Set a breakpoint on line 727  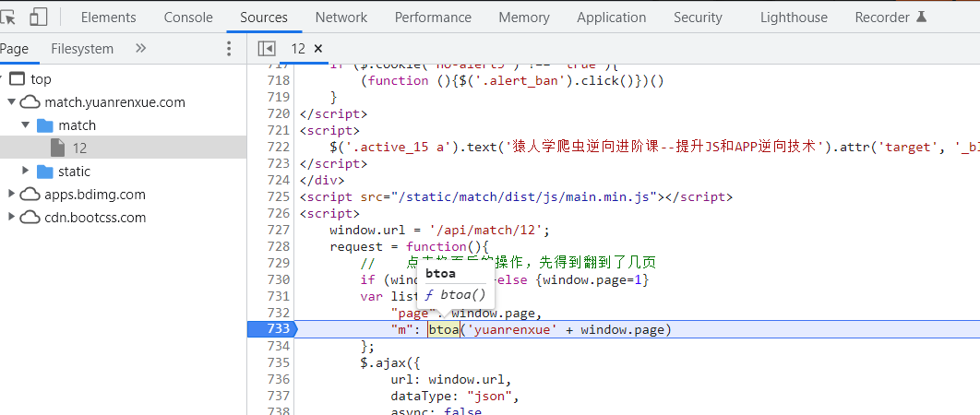point(278,230)
